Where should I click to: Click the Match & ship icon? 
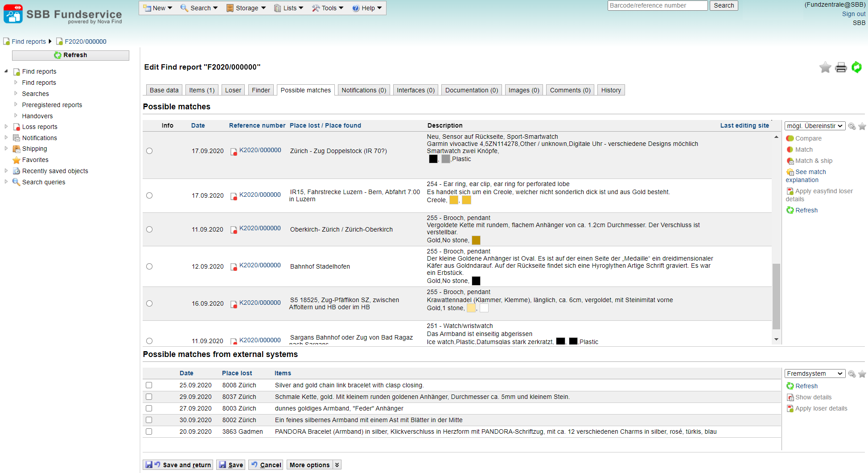coord(790,161)
